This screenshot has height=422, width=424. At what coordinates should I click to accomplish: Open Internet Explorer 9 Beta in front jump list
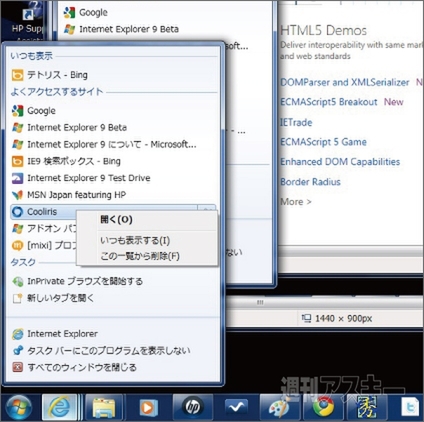113,127
